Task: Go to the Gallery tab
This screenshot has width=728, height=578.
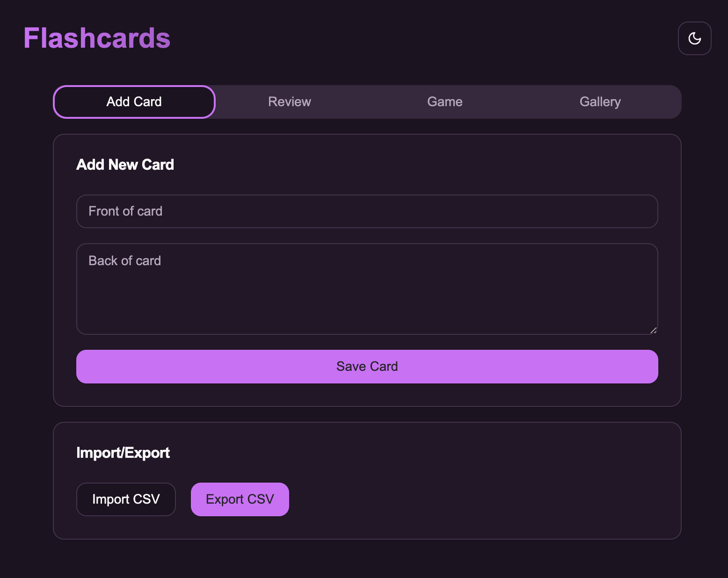Action: pos(600,102)
